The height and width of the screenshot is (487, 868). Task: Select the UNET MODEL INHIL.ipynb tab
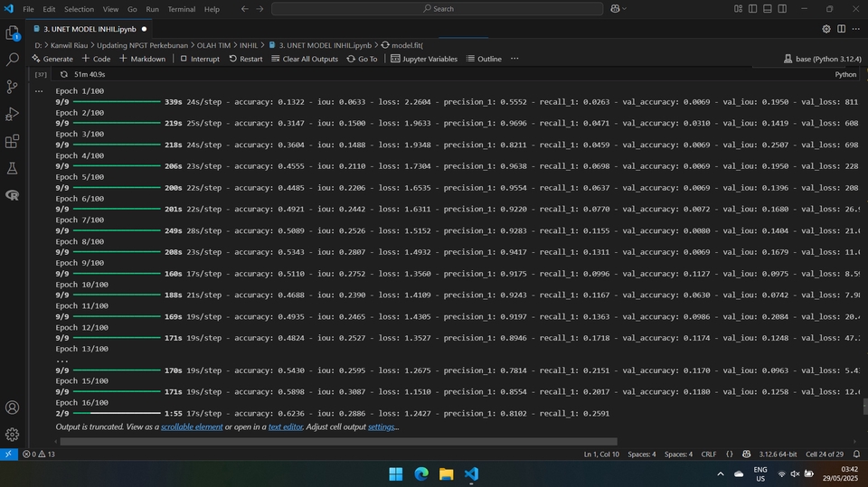(x=90, y=29)
